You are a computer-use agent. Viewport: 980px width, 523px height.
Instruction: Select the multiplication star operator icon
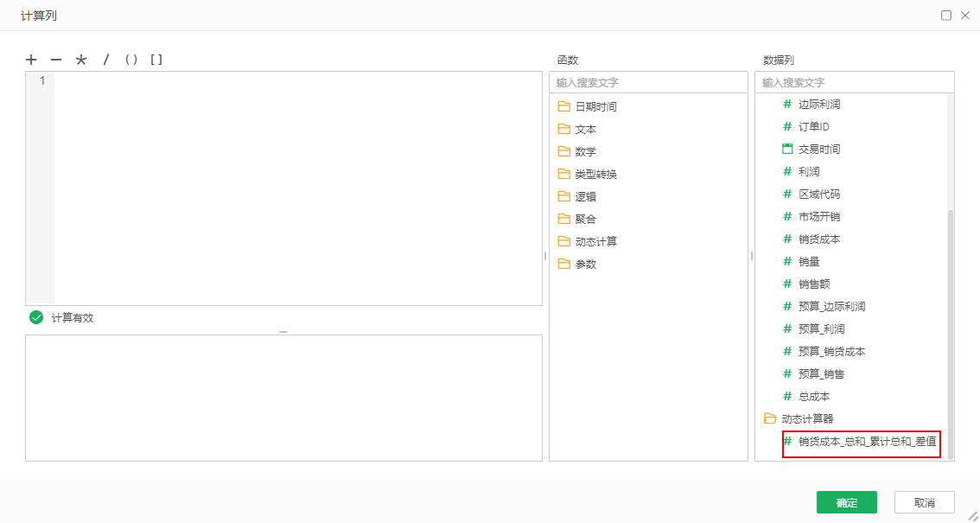(80, 60)
